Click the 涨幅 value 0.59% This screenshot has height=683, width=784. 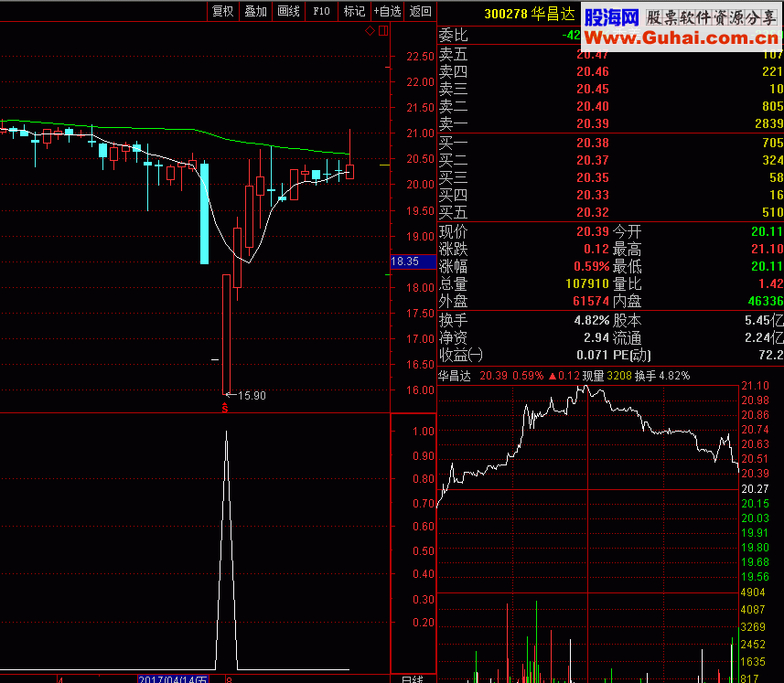(x=592, y=266)
